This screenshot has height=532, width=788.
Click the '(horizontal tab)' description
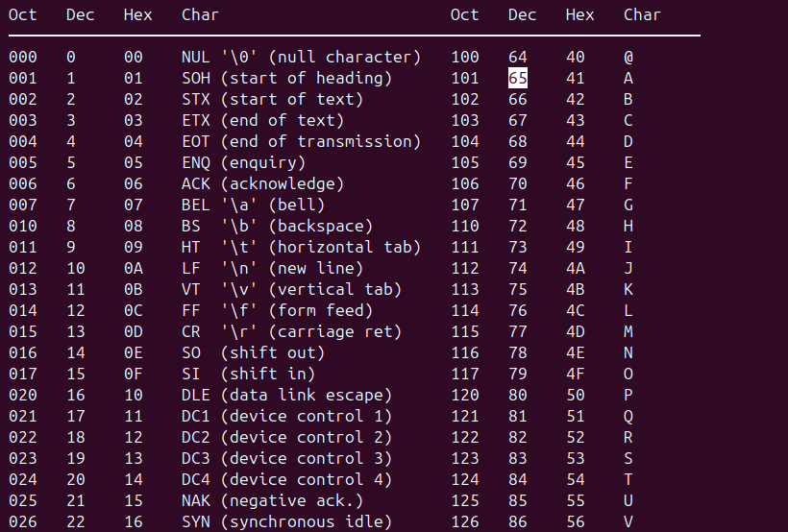[344, 247]
